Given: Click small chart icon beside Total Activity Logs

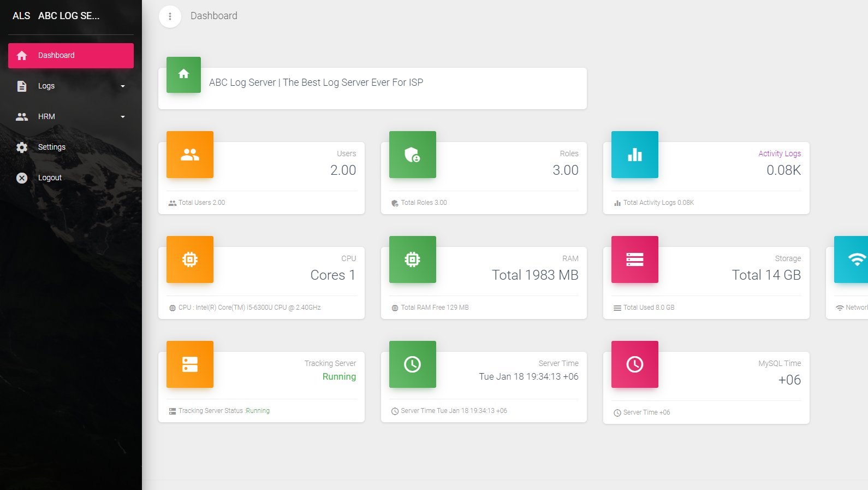Looking at the screenshot, I should click(x=617, y=203).
